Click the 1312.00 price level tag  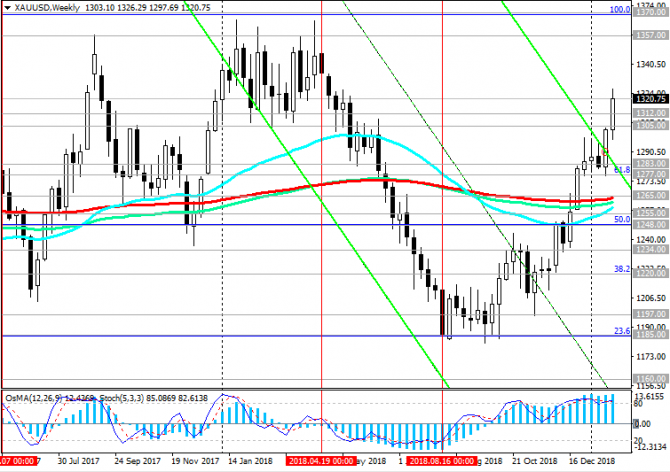coord(650,113)
